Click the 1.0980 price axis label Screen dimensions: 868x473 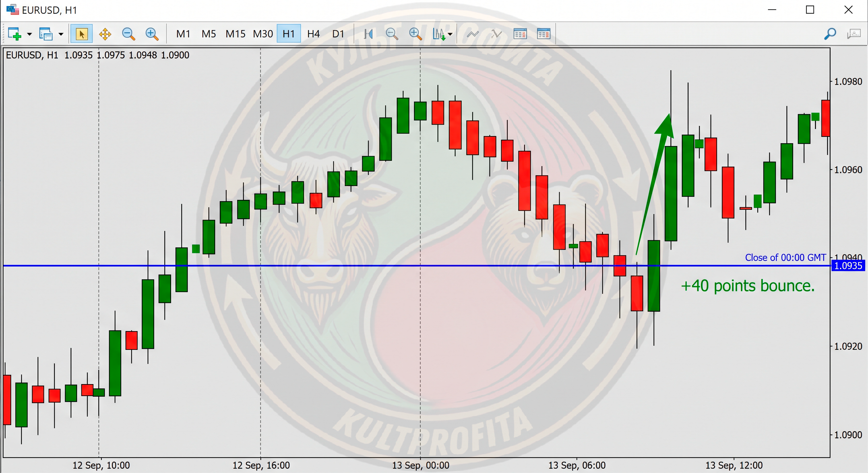(848, 82)
